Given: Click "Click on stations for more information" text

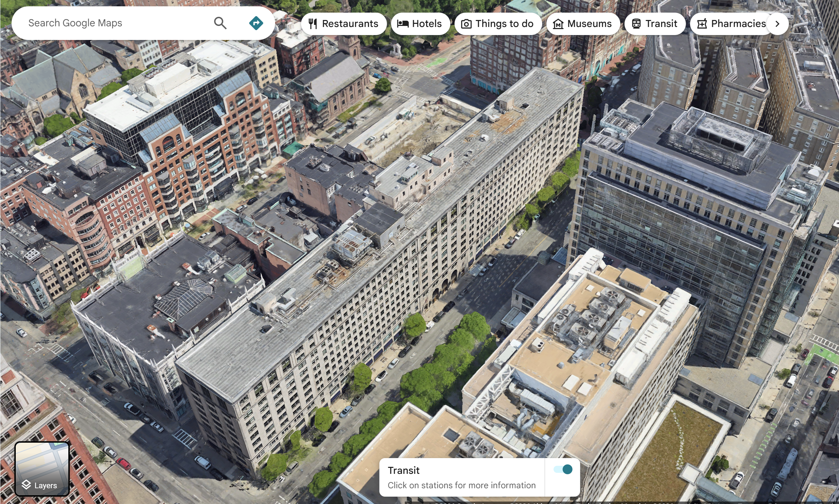Looking at the screenshot, I should coord(462,485).
